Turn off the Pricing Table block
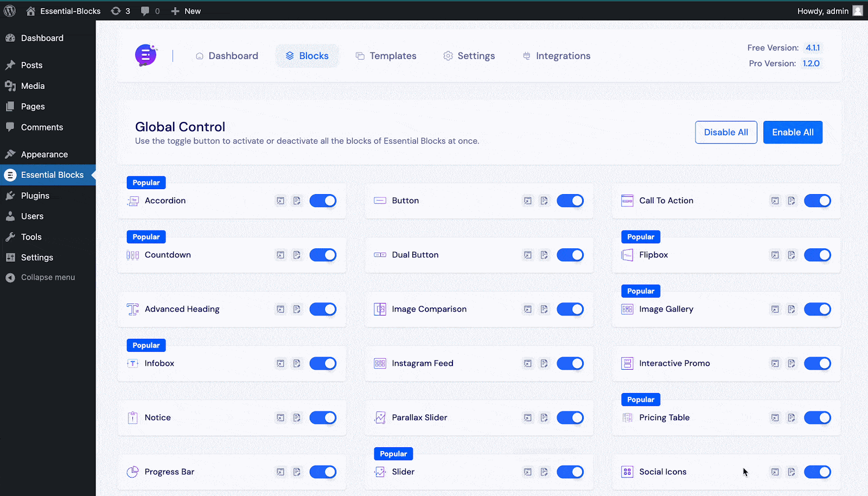Viewport: 868px width, 496px height. [818, 417]
